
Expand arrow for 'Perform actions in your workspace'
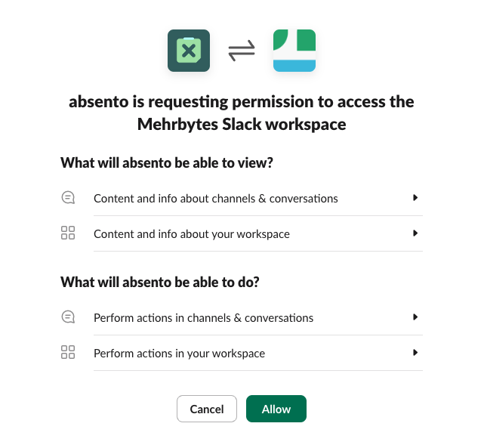click(415, 353)
